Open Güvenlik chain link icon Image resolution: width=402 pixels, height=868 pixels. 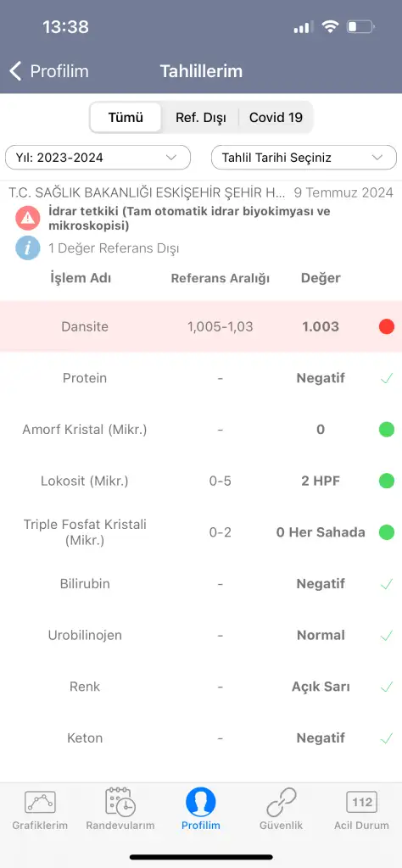(x=282, y=802)
